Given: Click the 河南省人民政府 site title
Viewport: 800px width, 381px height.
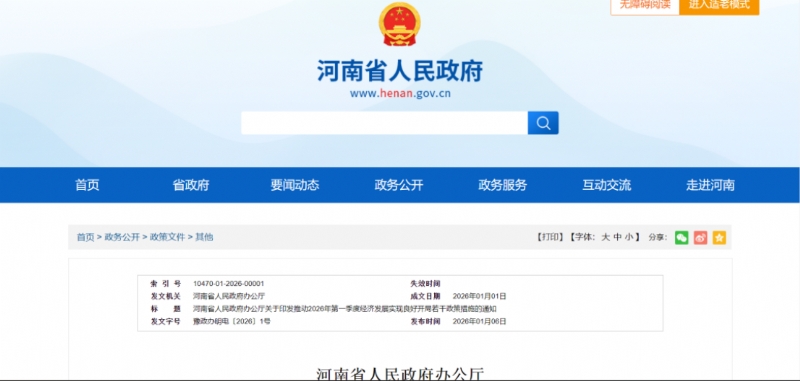Looking at the screenshot, I should 400,71.
